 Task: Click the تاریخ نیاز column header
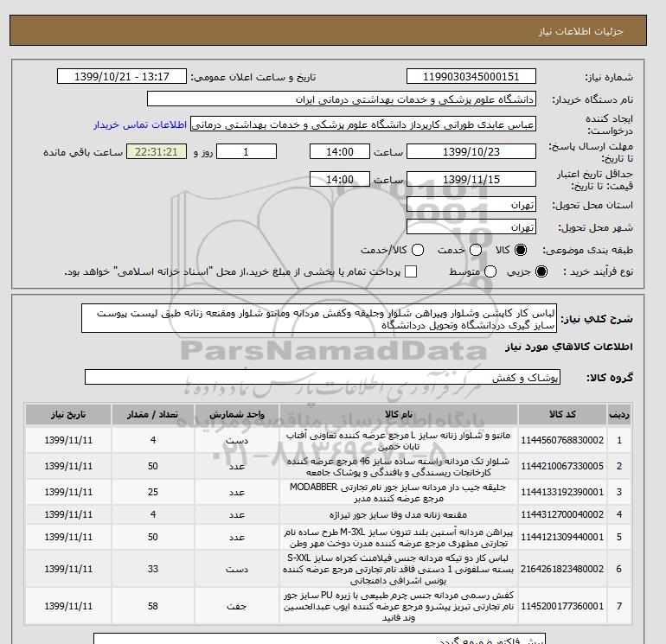(x=68, y=414)
